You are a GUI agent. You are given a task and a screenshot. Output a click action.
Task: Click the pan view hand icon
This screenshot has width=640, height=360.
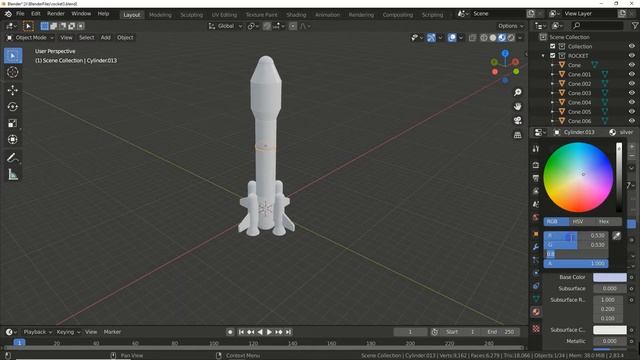518,107
